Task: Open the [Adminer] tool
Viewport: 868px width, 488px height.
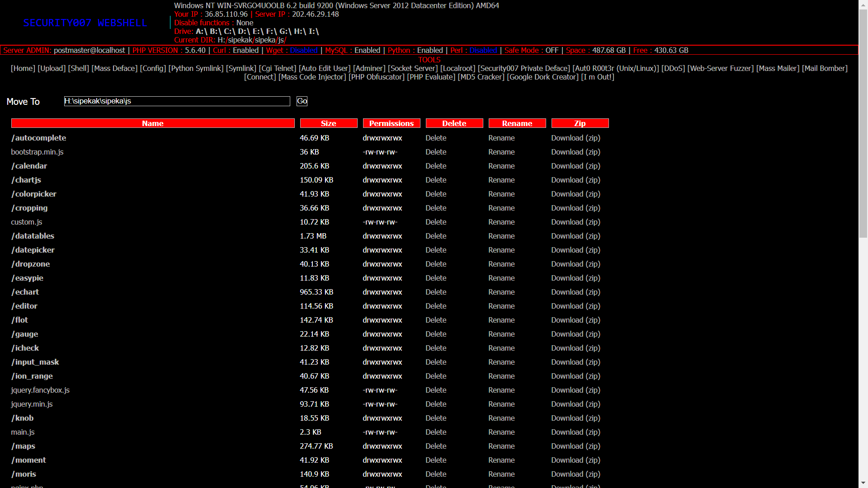Action: (x=369, y=68)
